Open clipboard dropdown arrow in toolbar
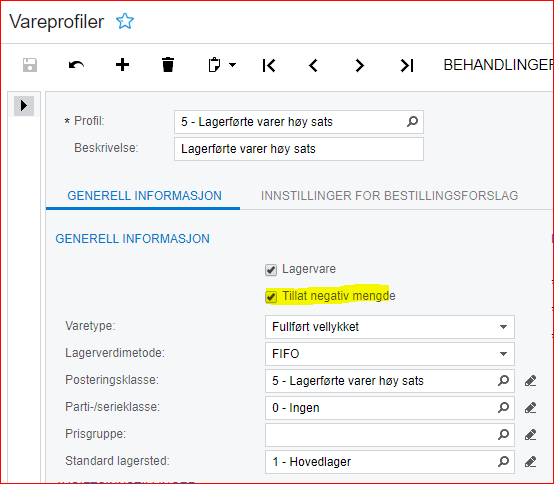The height and width of the screenshot is (484, 554). point(232,65)
